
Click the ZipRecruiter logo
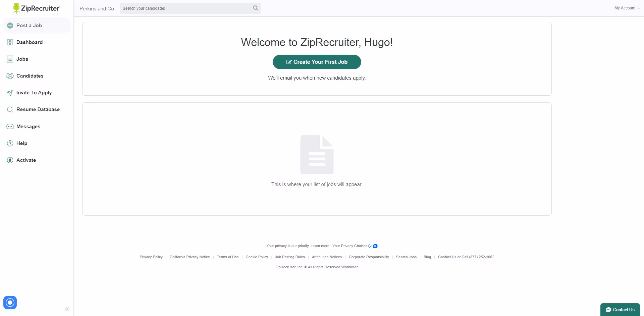click(x=37, y=8)
